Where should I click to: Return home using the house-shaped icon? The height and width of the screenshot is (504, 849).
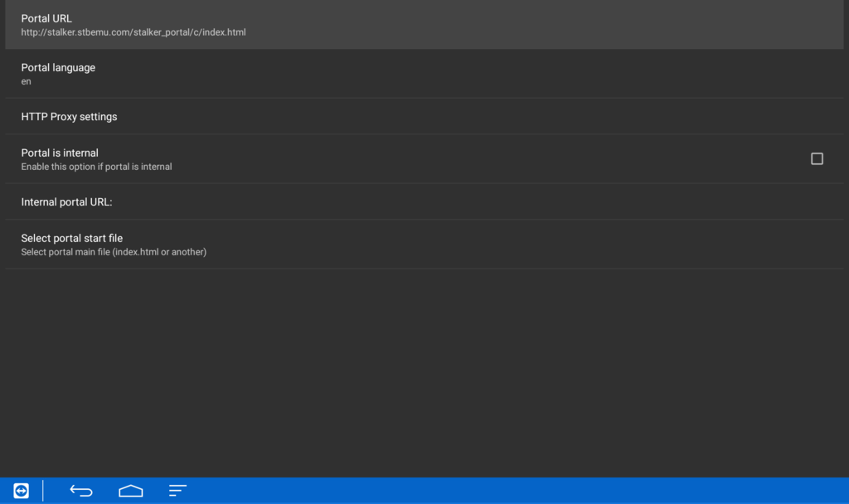(x=130, y=490)
